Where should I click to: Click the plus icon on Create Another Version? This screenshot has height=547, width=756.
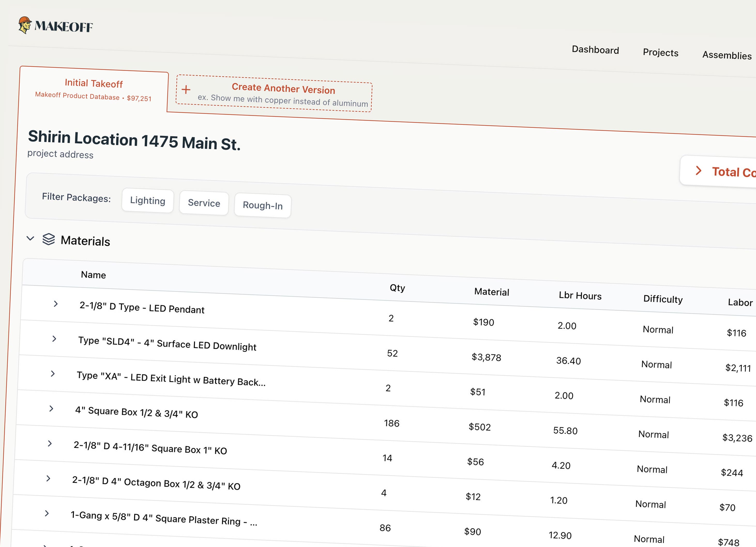(186, 90)
